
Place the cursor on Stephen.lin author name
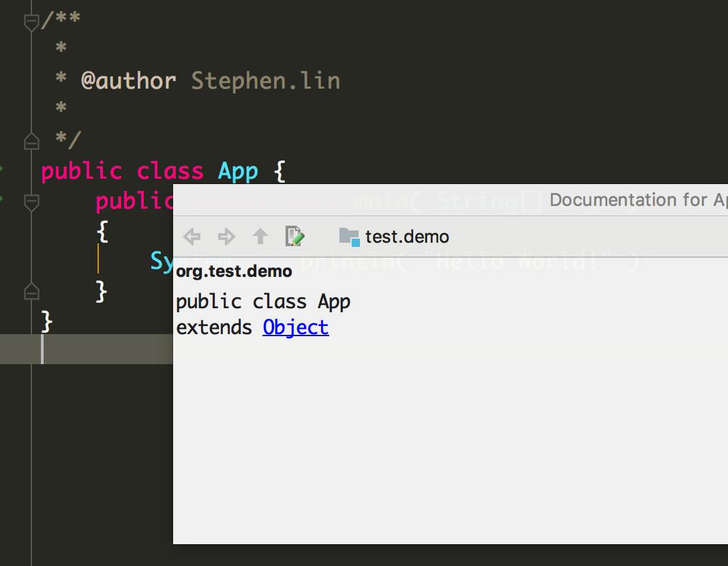[265, 81]
